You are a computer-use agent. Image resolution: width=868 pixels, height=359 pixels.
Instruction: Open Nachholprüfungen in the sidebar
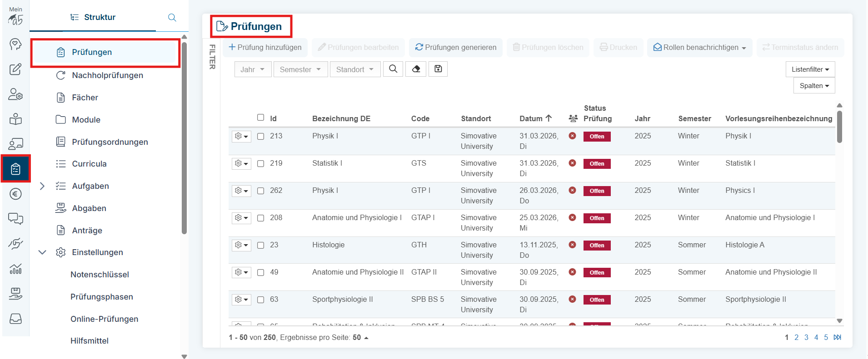107,75
